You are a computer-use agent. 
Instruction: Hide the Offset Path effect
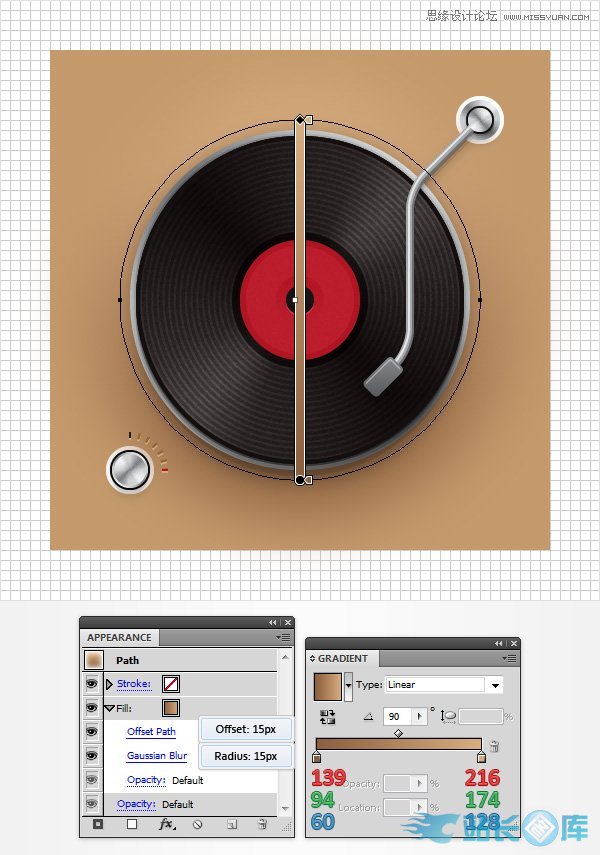pyautogui.click(x=92, y=731)
